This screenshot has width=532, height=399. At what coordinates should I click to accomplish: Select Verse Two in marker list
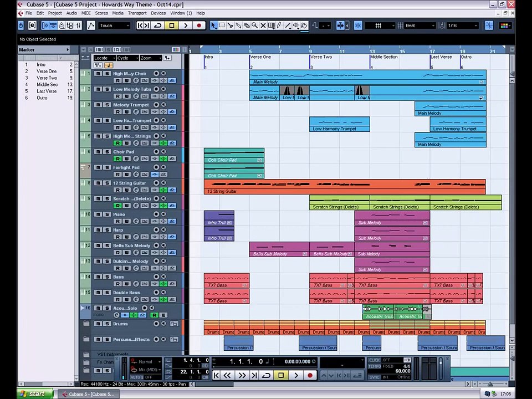(x=47, y=78)
